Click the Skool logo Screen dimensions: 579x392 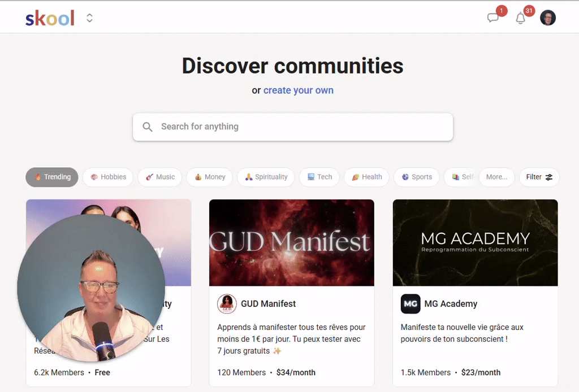tap(50, 18)
